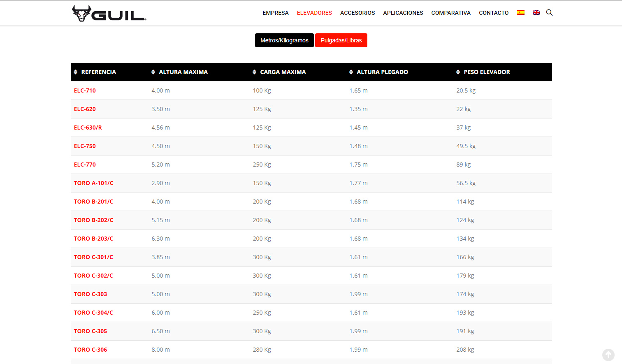
Task: Click the 134 kg weight cell
Action: pos(465,239)
